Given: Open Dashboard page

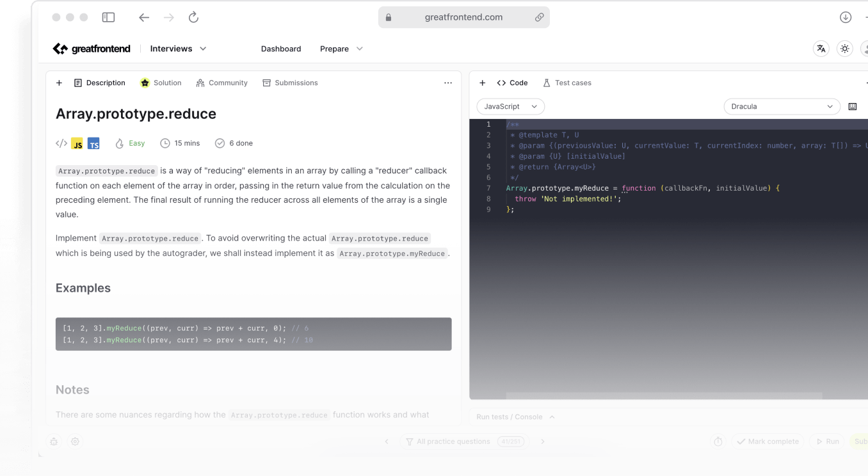Looking at the screenshot, I should (x=281, y=49).
